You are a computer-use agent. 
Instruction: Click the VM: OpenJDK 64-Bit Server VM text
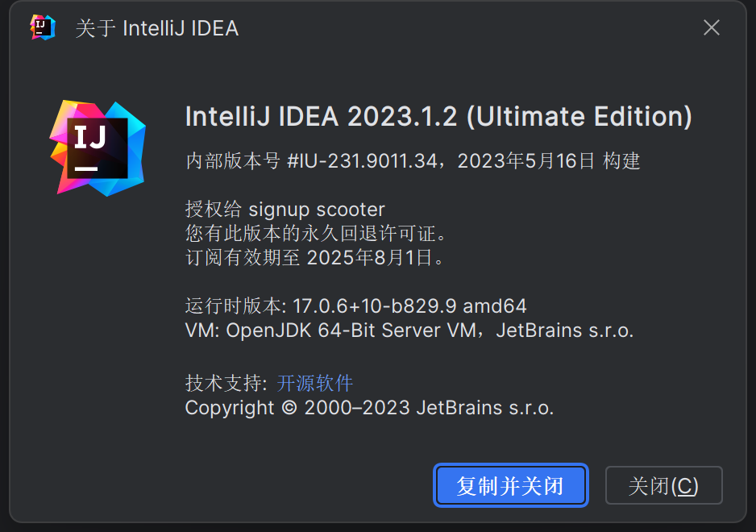click(x=330, y=330)
